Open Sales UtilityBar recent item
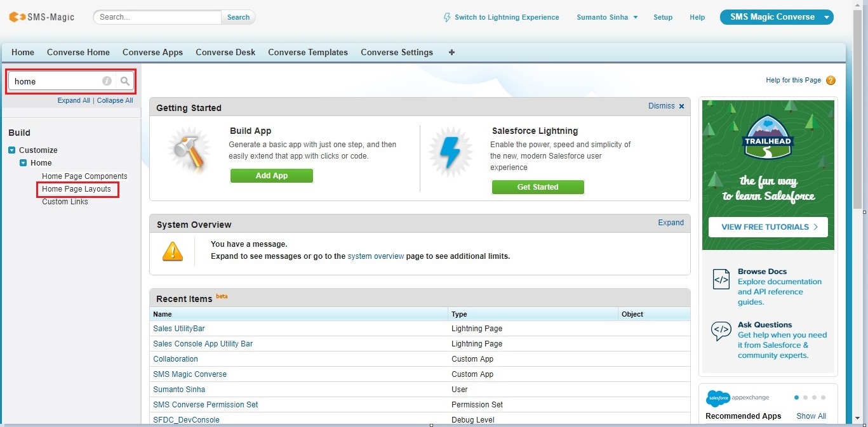Viewport: 868px width, 427px height. (x=179, y=329)
